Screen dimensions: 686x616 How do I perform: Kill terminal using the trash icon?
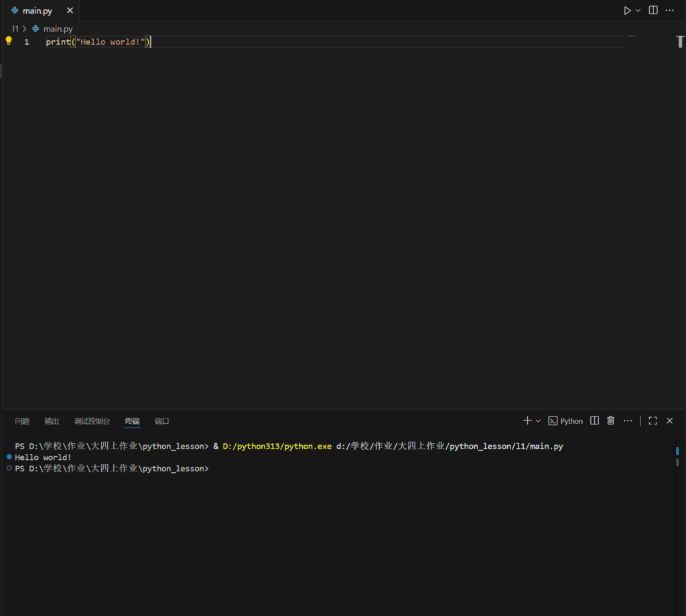point(610,420)
